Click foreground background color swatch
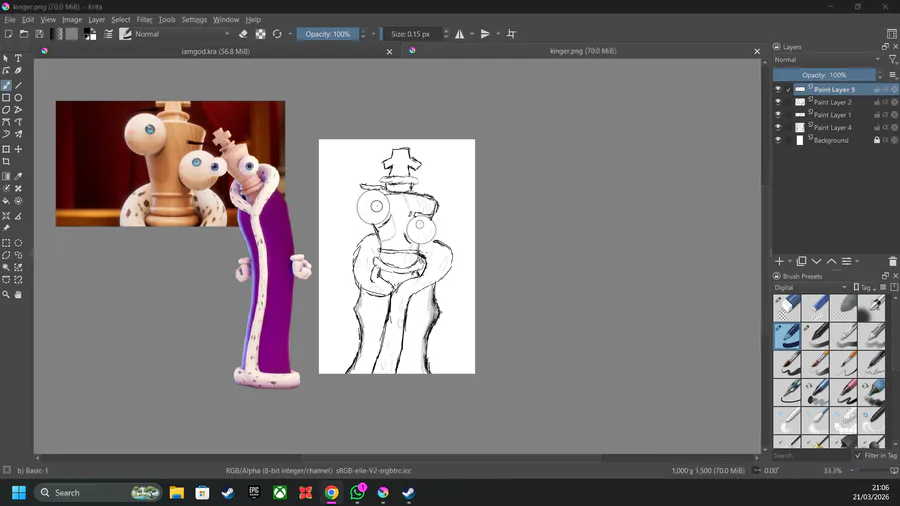 (90, 34)
